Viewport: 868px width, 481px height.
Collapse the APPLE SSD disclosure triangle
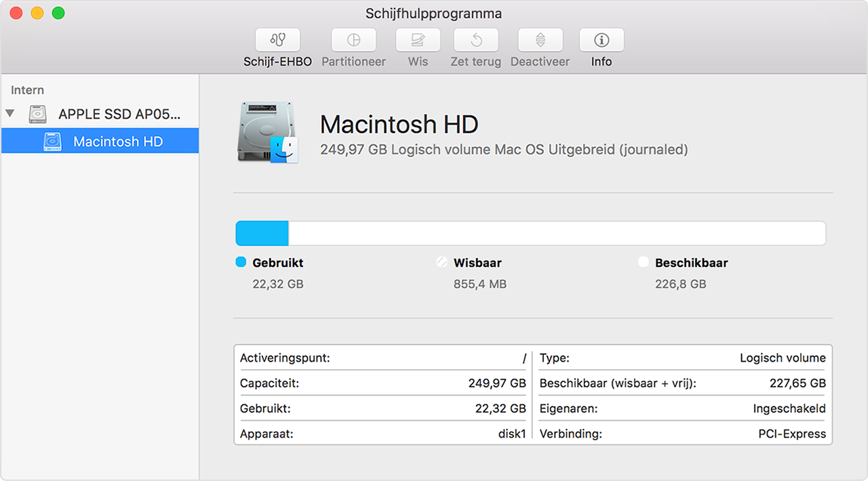click(x=10, y=114)
